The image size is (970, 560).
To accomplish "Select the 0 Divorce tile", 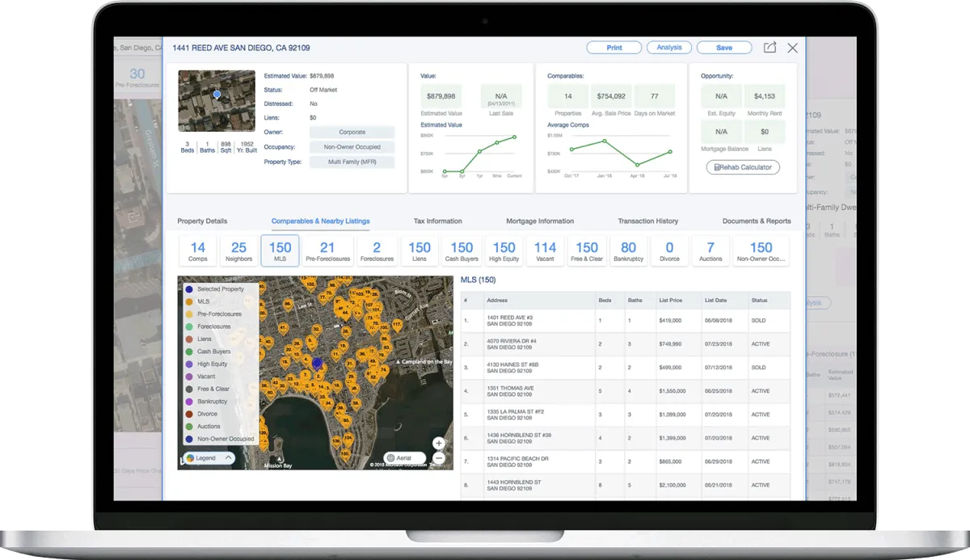I will click(669, 251).
